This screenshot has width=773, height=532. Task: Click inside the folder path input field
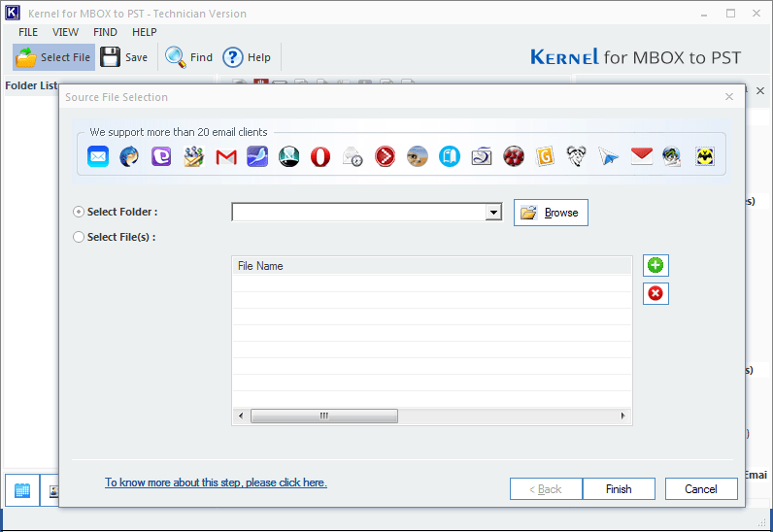[x=359, y=213]
